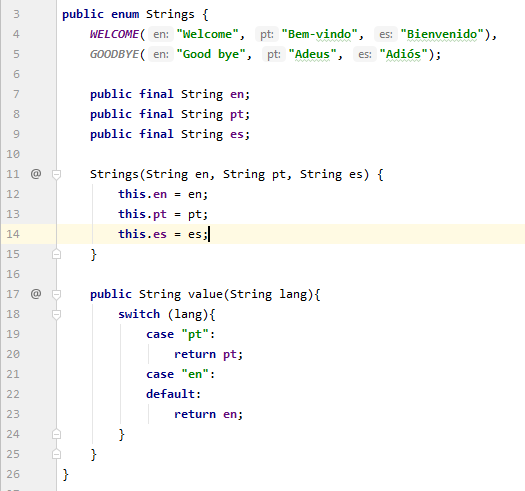Click the en: parameter hint on line 4
525x491 pixels.
pos(161,34)
